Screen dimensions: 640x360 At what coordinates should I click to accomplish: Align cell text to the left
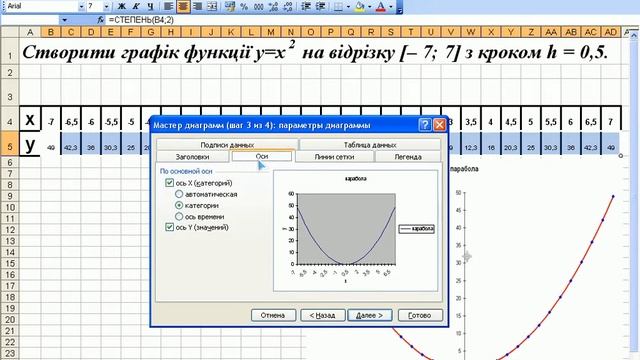169,7
